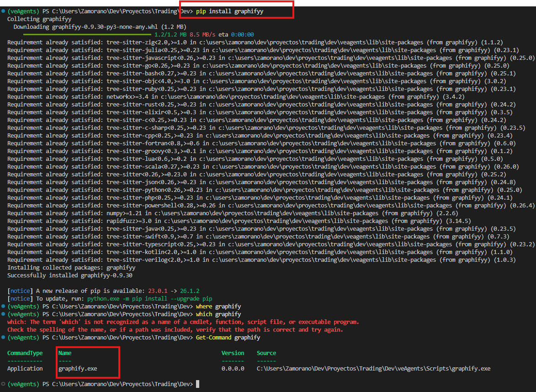
Task: Click the green pip download progress bar
Action: click(87, 35)
